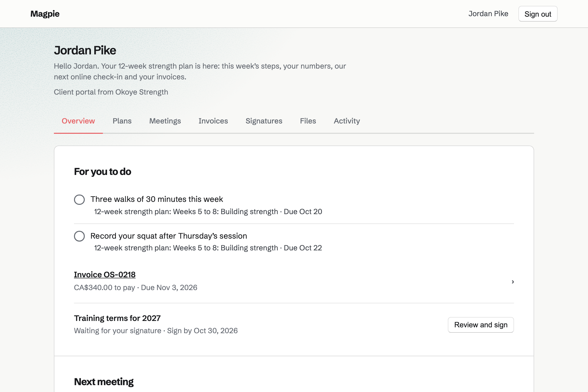This screenshot has width=588, height=392.
Task: Open the Jordan Pike account name in header
Action: [x=488, y=14]
